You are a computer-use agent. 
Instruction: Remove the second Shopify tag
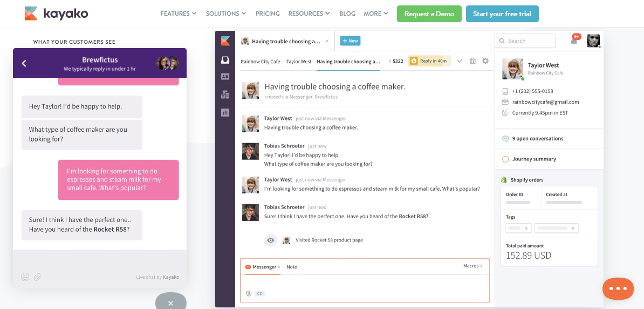573,229
